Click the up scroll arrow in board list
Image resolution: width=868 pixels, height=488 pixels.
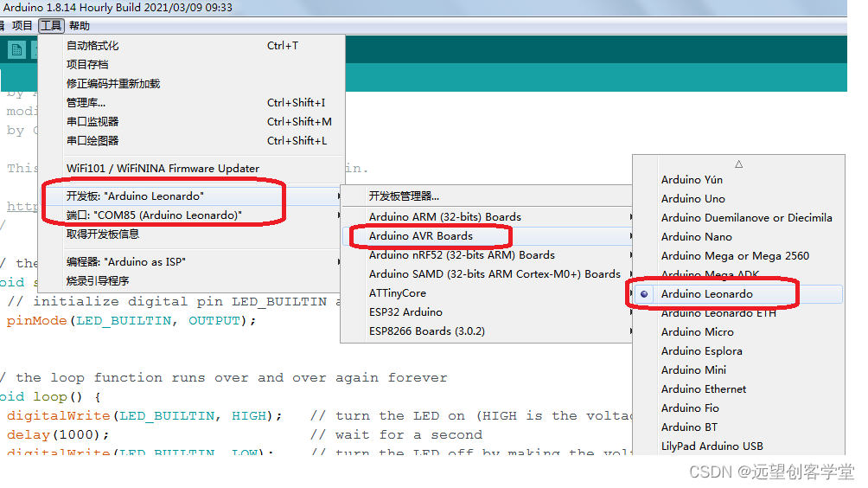(x=738, y=164)
